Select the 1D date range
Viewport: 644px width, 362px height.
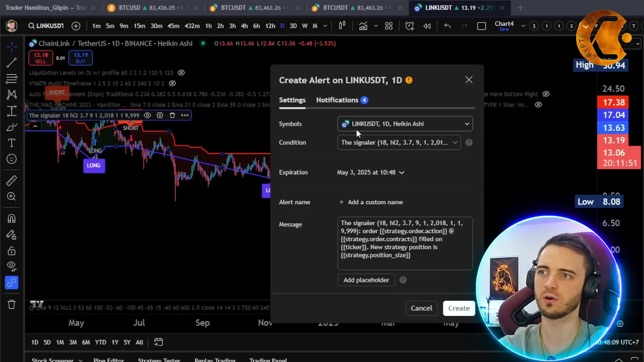[x=35, y=342]
